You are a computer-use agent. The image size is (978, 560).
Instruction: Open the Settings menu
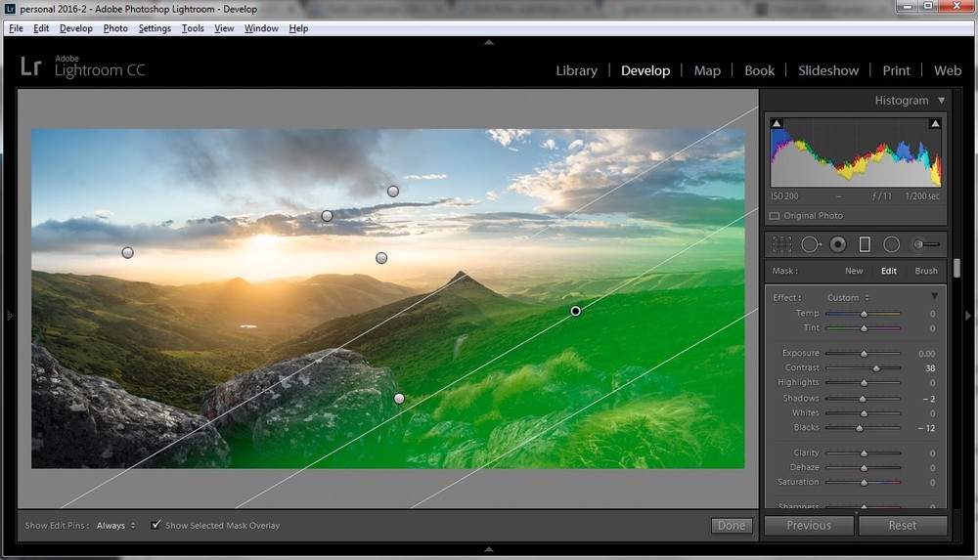[155, 28]
